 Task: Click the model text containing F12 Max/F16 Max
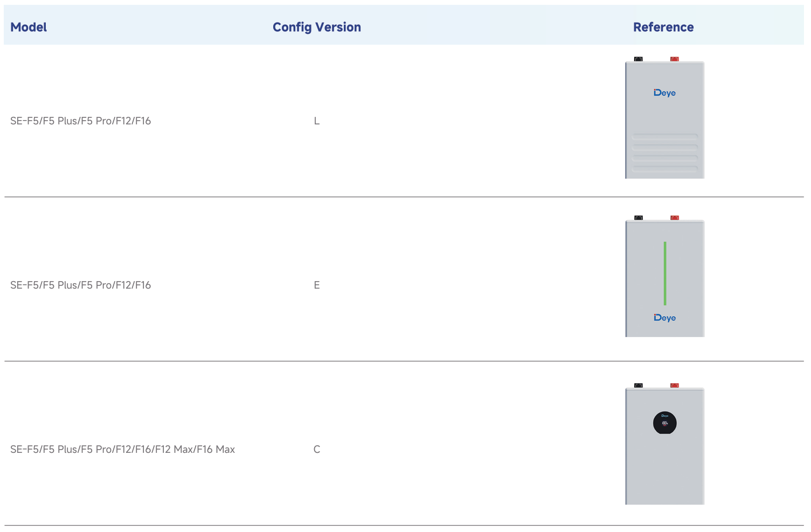point(122,450)
